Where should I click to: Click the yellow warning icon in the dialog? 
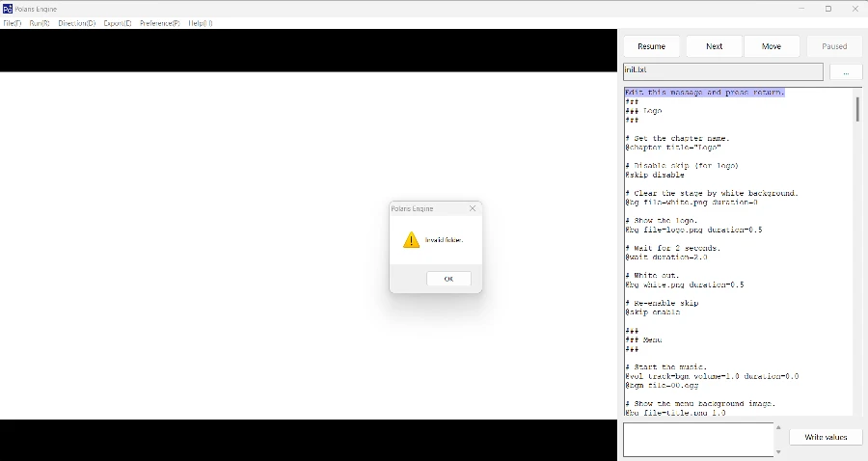point(411,240)
